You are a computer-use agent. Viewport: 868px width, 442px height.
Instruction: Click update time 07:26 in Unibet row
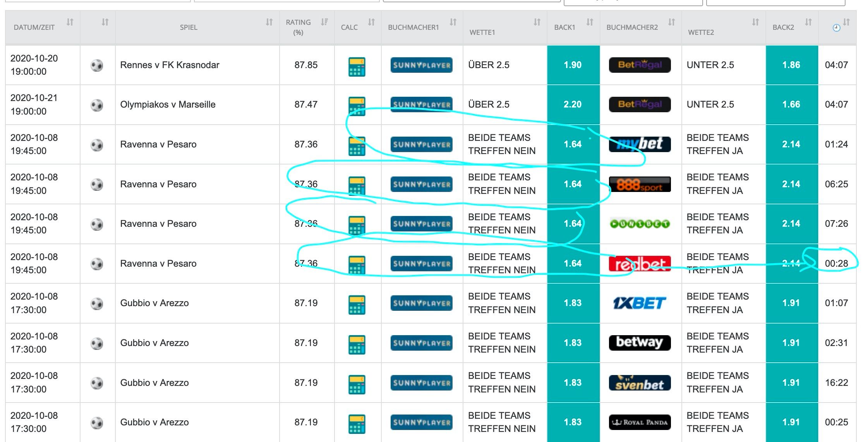[x=836, y=224]
